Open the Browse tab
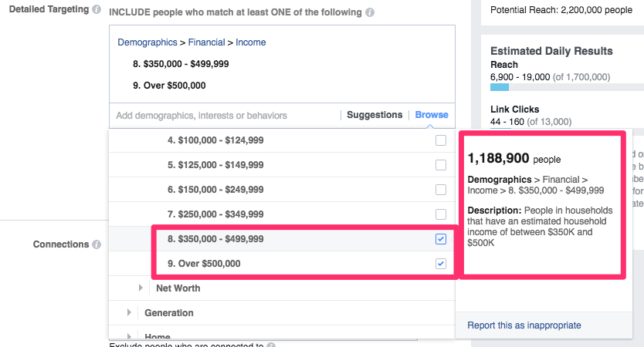Image resolution: width=644 pixels, height=347 pixels. [432, 115]
